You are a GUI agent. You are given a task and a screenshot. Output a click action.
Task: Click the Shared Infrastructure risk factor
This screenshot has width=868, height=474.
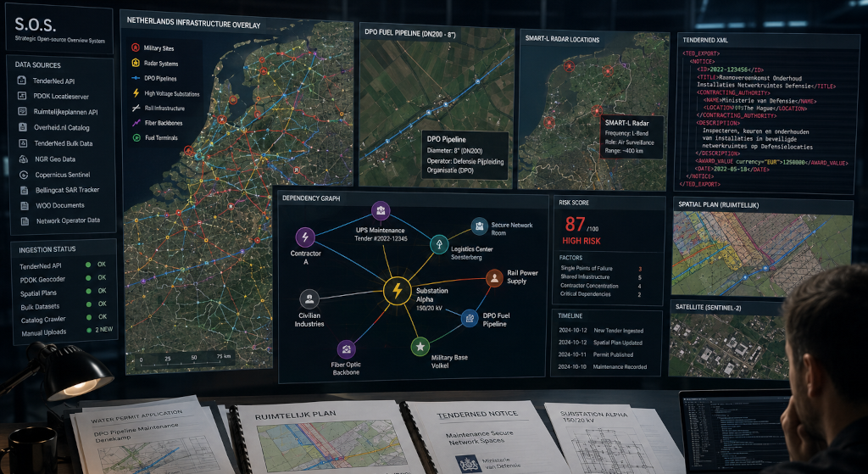601,277
